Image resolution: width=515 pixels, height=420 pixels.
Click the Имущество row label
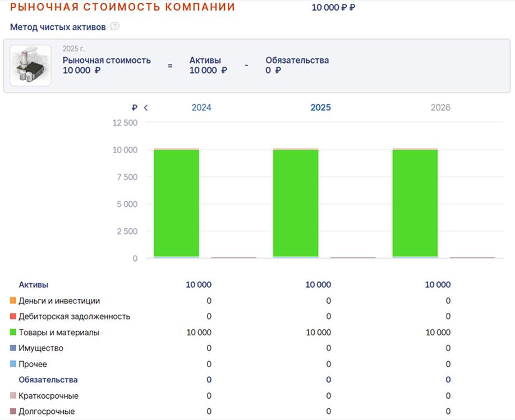point(41,348)
